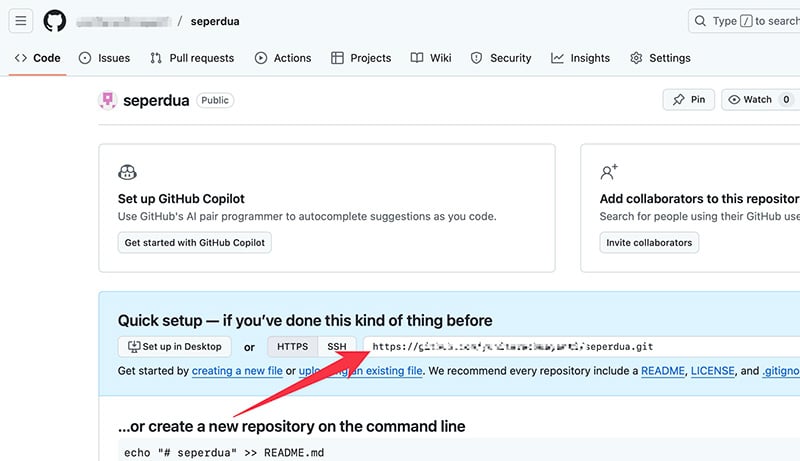This screenshot has width=800, height=461.
Task: Click the echo "# seperdua" command line
Action: 224,453
